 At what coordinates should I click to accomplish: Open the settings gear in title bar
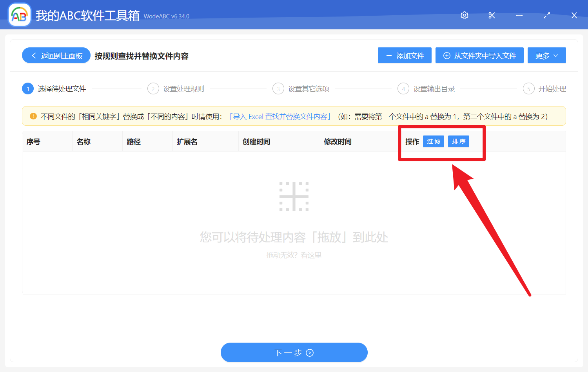click(465, 15)
